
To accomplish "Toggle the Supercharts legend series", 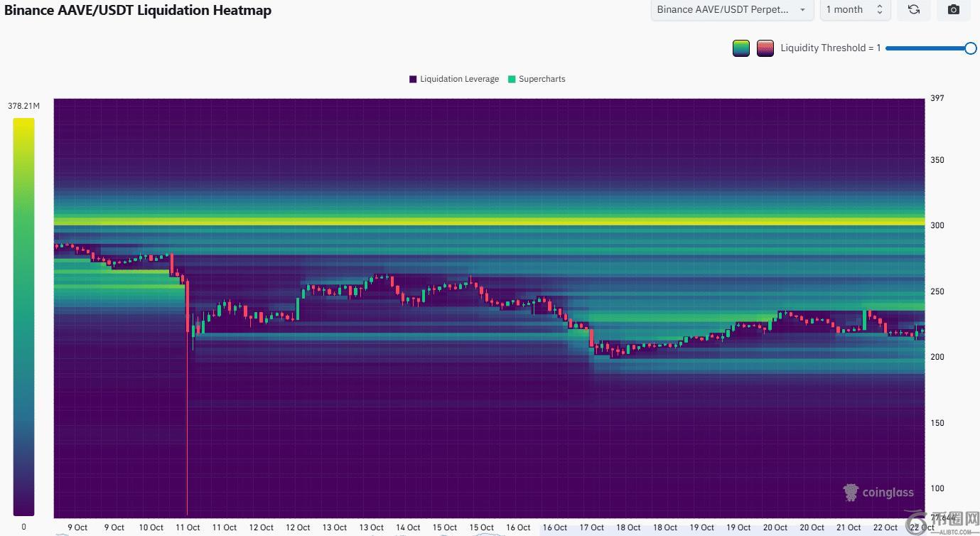I will coord(537,79).
